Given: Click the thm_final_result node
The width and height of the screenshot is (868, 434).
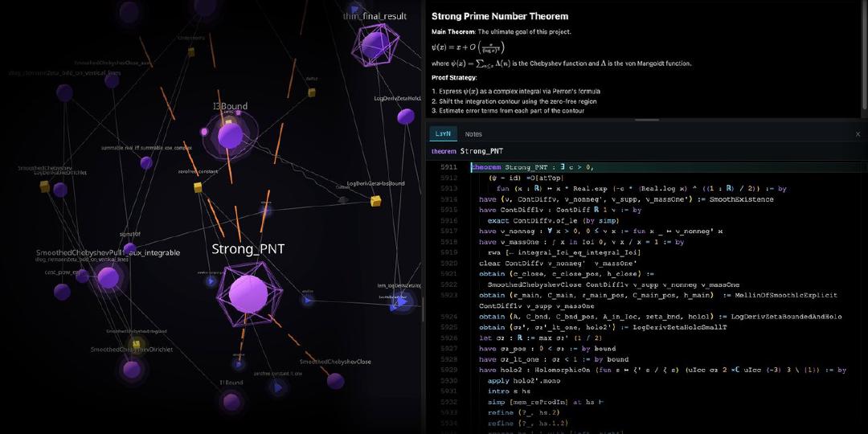Looking at the screenshot, I should pos(375,44).
